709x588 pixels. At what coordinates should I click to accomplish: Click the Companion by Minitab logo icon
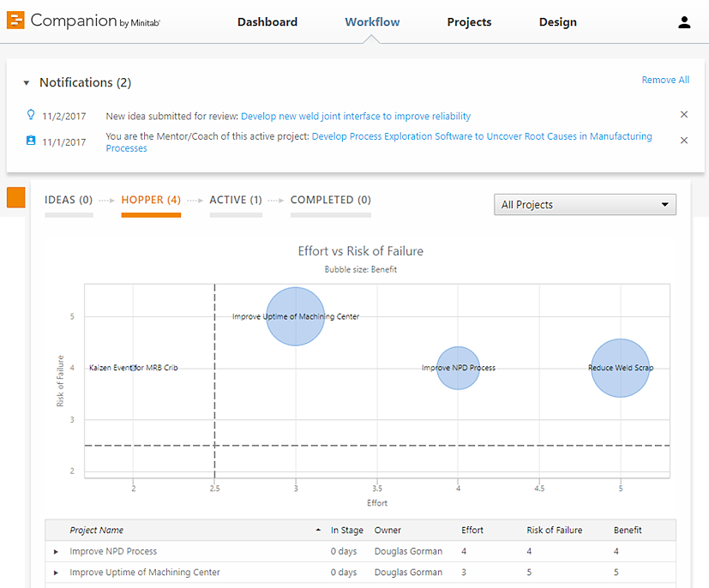coord(15,21)
